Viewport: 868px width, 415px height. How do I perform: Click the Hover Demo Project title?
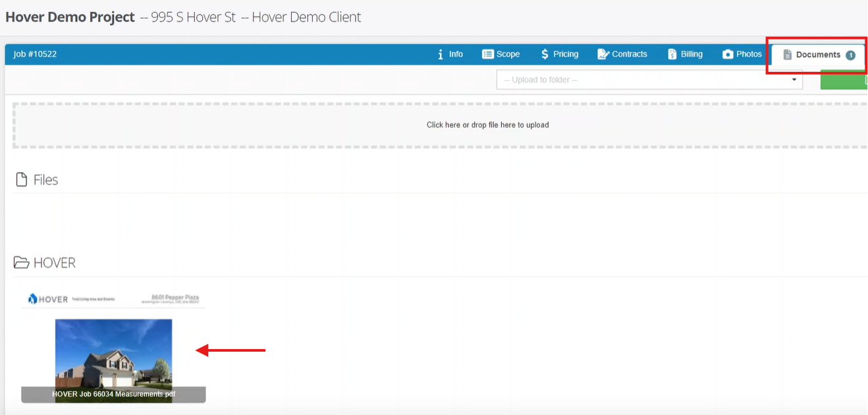point(70,17)
